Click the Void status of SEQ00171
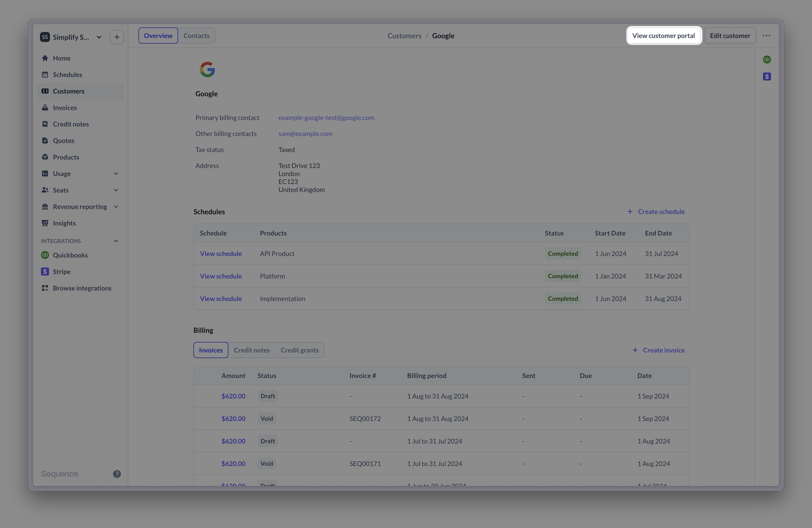Viewport: 812px width, 528px height. [266, 463]
